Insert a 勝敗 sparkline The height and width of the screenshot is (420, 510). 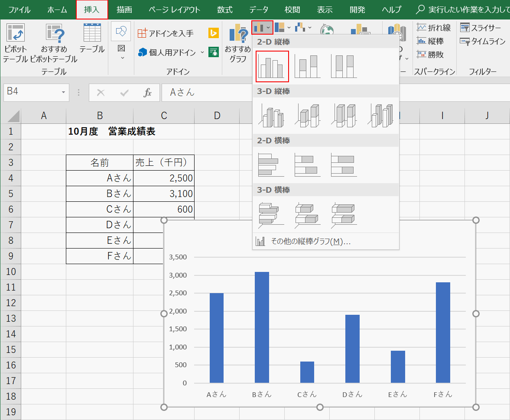(x=432, y=54)
